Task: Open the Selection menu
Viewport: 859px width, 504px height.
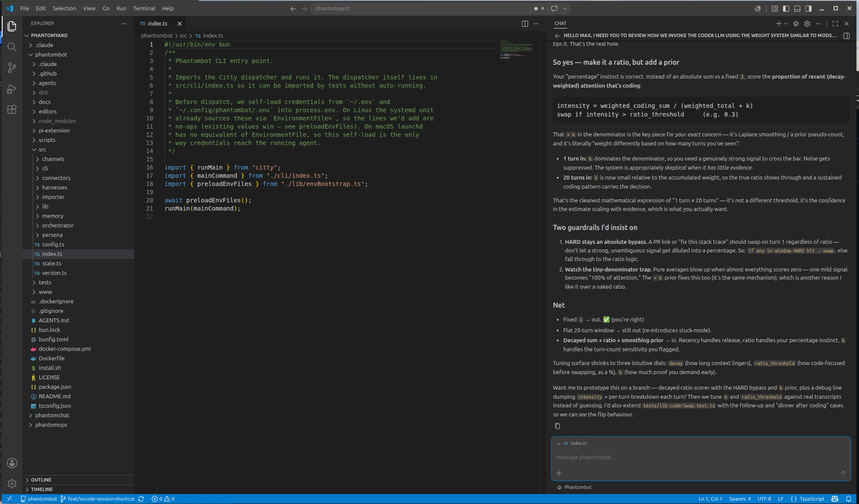Action: 64,8
